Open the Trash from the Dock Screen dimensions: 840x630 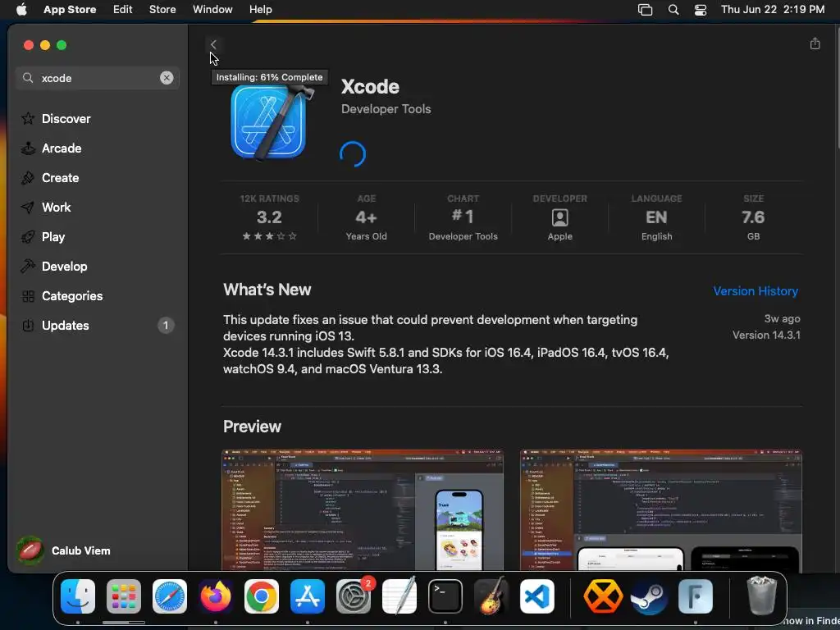(761, 596)
